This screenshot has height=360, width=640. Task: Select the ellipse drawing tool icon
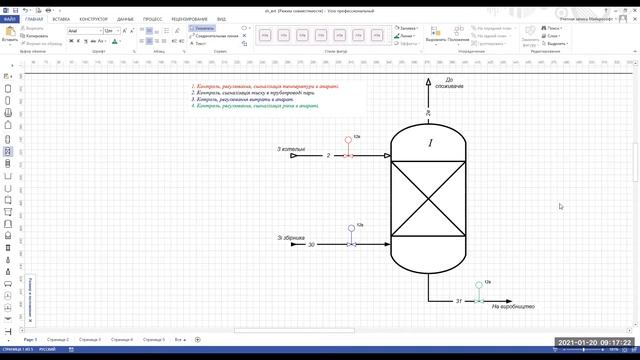[x=244, y=28]
